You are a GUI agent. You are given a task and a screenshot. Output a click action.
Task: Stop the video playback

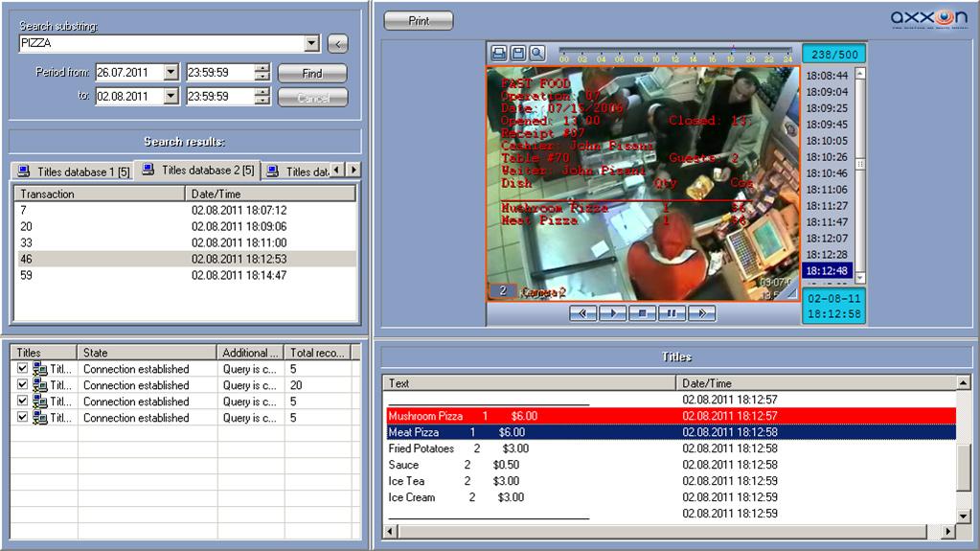click(643, 313)
